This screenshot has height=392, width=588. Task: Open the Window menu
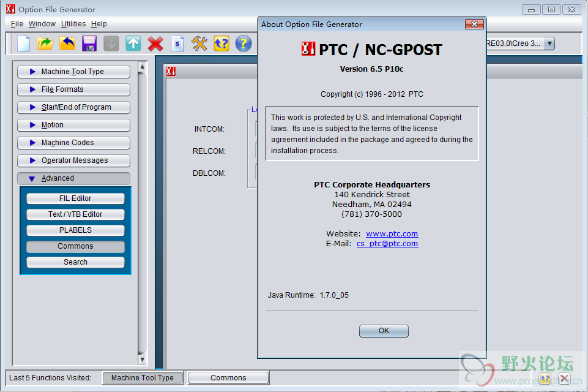tap(42, 24)
